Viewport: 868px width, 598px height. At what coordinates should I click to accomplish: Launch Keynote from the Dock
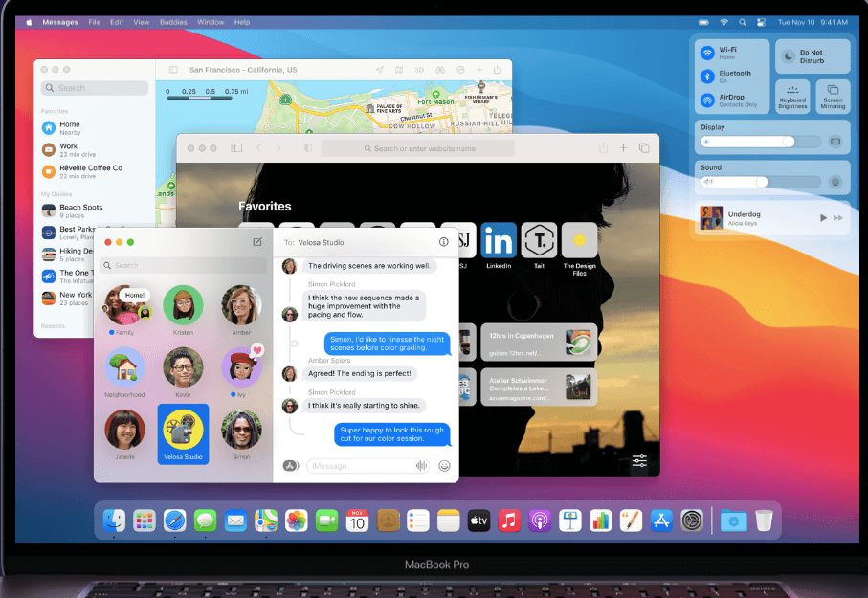point(570,520)
